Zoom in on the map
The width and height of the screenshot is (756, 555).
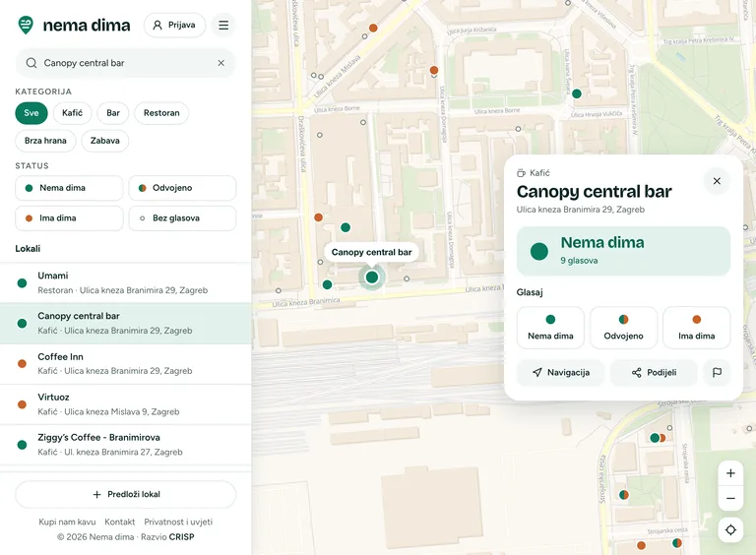pos(730,473)
